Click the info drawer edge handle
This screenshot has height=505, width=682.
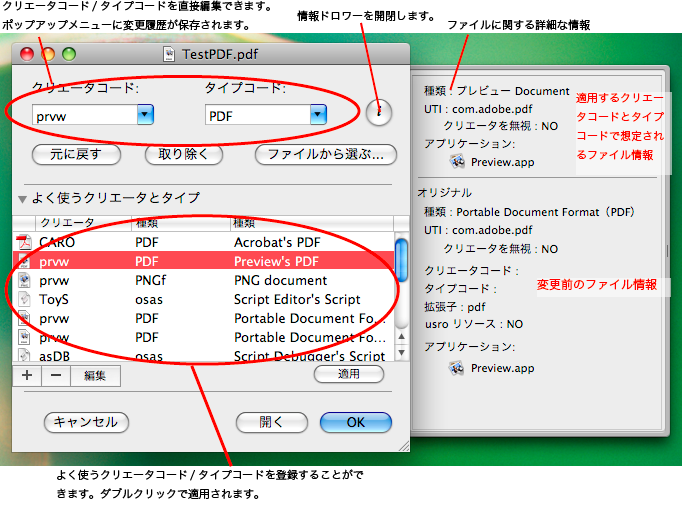[x=667, y=251]
